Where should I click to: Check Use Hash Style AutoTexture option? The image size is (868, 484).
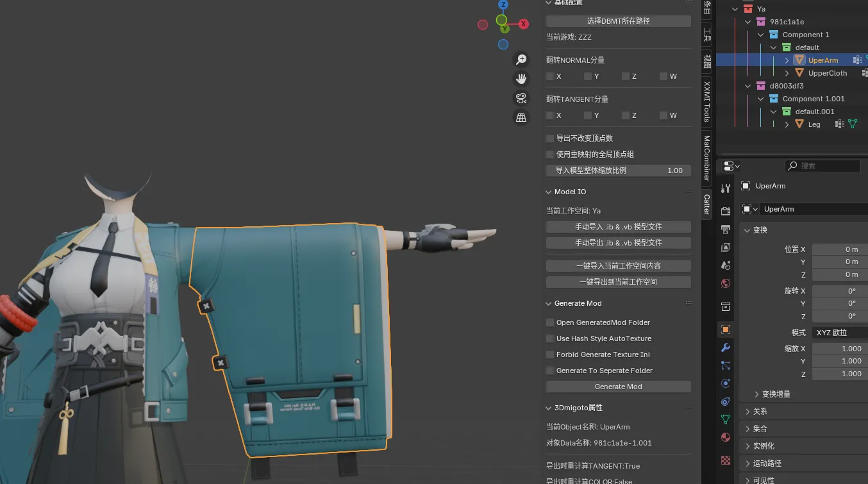coord(550,338)
